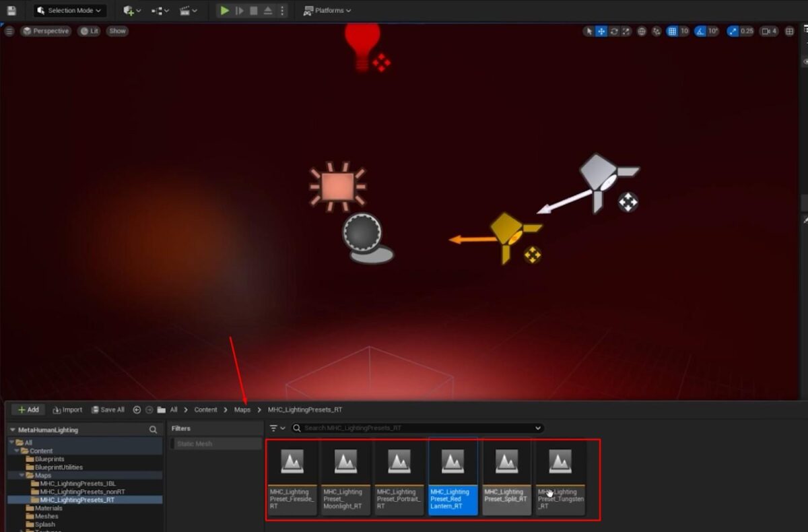Click the Blueprints toolbar icon
This screenshot has height=532, width=808.
(158, 11)
